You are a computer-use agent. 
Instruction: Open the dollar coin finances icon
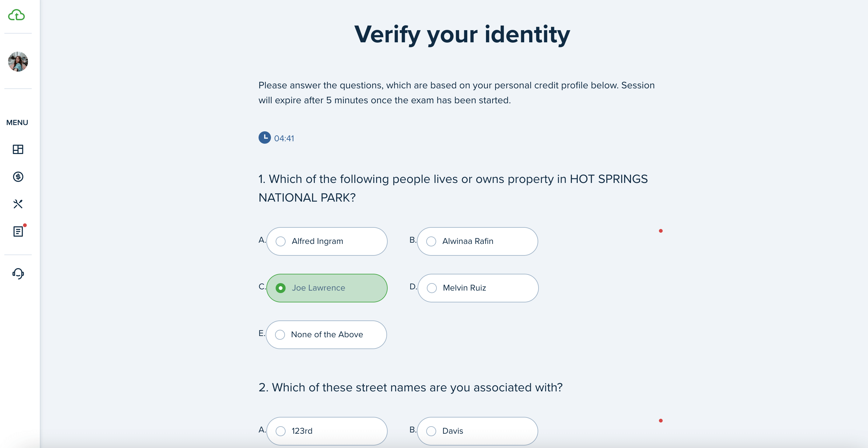point(18,176)
